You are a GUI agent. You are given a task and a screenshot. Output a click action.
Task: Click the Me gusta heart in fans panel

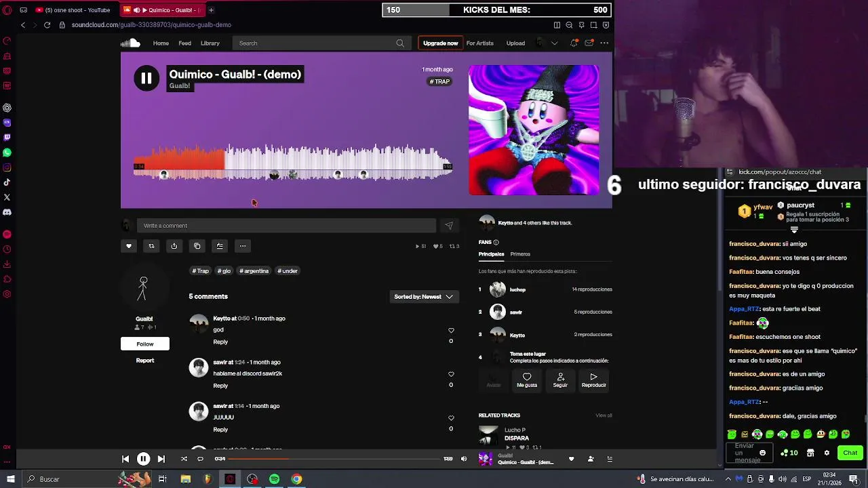527,380
